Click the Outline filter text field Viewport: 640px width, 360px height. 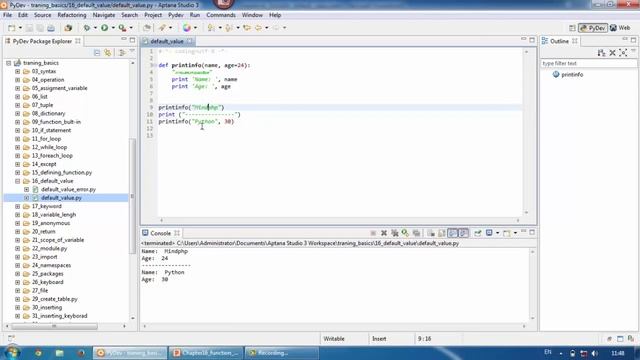(588, 63)
